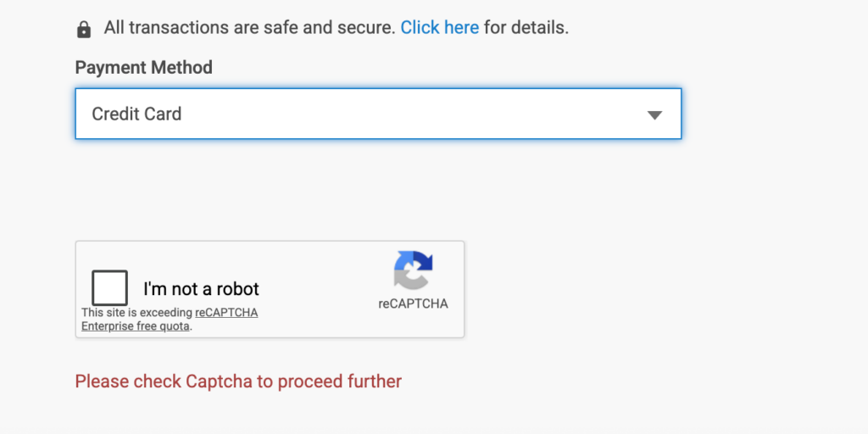The width and height of the screenshot is (868, 434).
Task: Open the Payment Method dropdown
Action: (x=378, y=114)
